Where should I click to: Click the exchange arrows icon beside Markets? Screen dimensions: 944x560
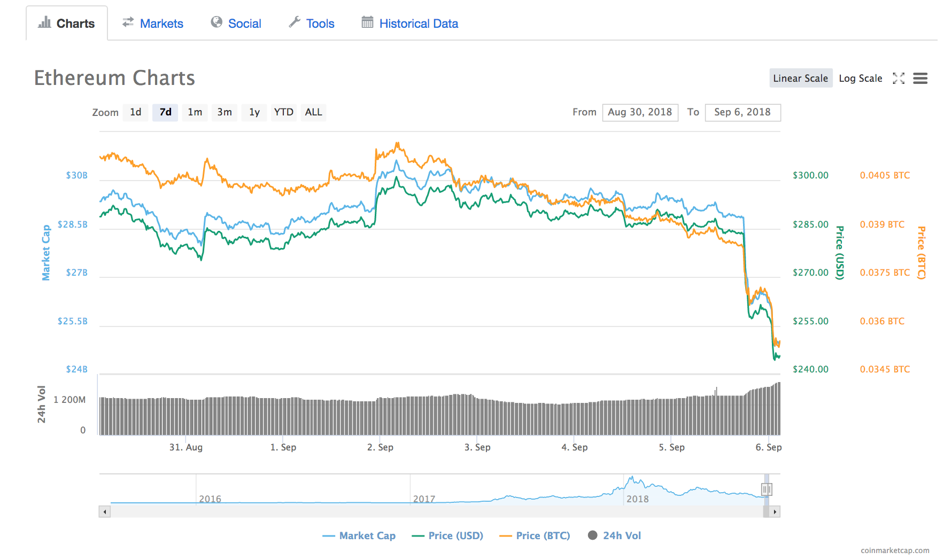pyautogui.click(x=128, y=22)
